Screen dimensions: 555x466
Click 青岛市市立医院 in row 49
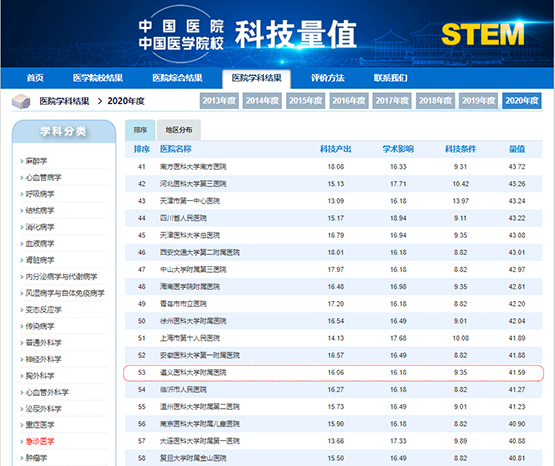click(x=183, y=304)
